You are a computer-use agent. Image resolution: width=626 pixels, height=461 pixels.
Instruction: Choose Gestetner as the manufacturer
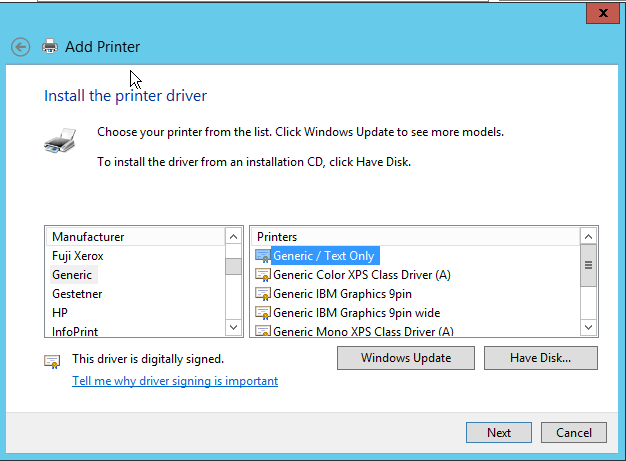pos(77,294)
